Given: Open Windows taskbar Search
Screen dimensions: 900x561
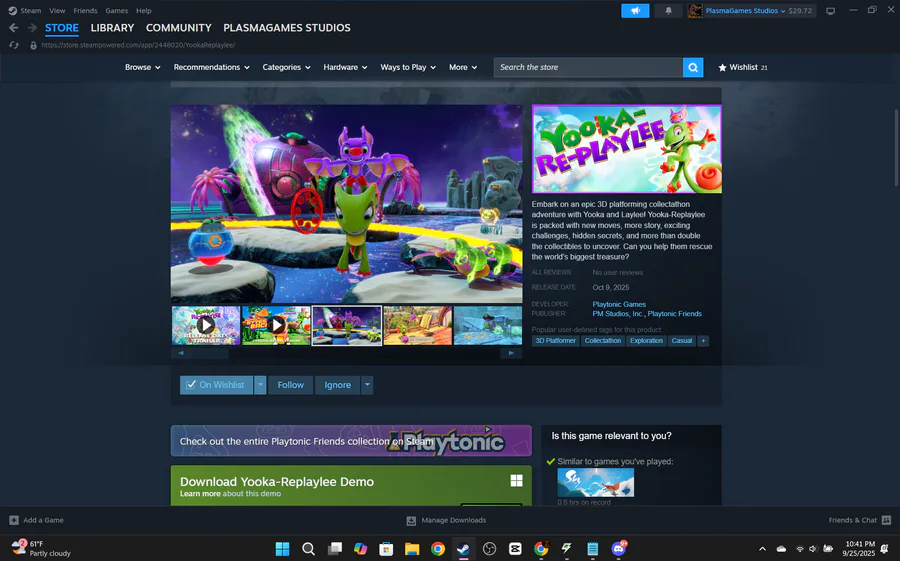Looking at the screenshot, I should point(308,549).
